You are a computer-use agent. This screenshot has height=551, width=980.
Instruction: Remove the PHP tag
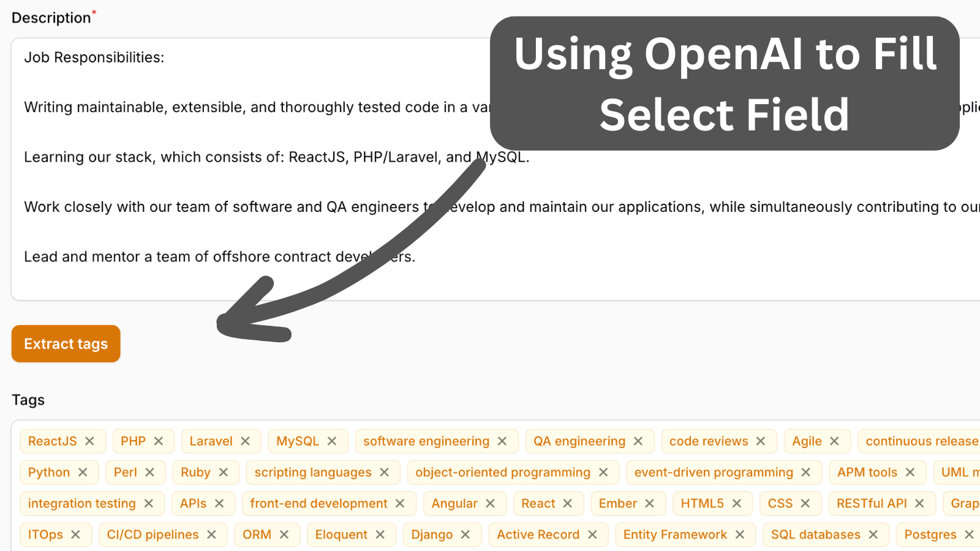[x=159, y=441]
